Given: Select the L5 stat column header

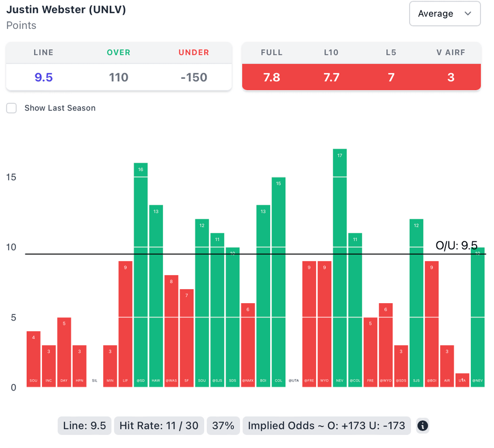Looking at the screenshot, I should pos(391,52).
